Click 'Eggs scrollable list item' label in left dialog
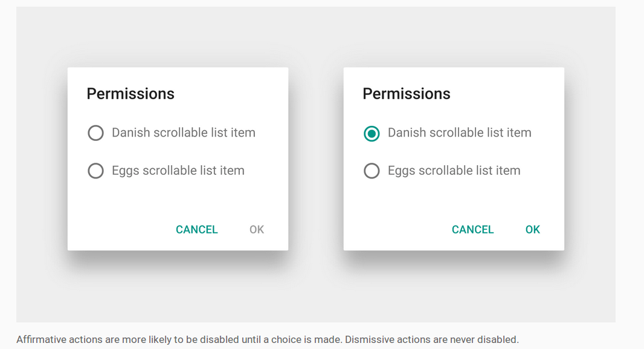The width and height of the screenshot is (644, 349). coord(178,171)
